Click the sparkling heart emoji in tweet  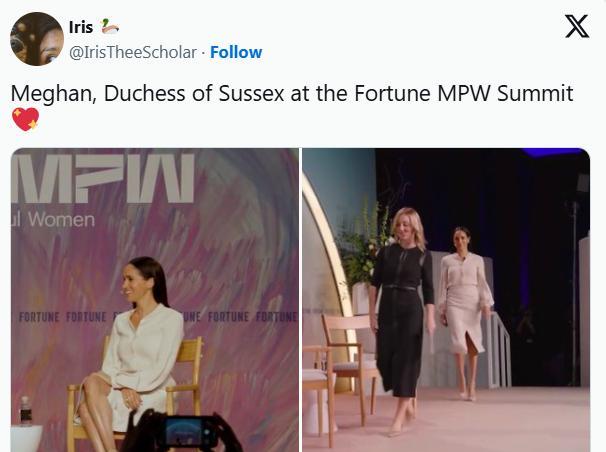[24, 120]
